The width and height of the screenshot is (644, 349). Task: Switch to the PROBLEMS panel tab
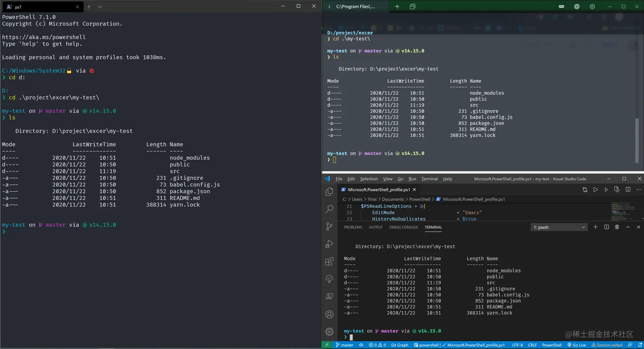(353, 227)
